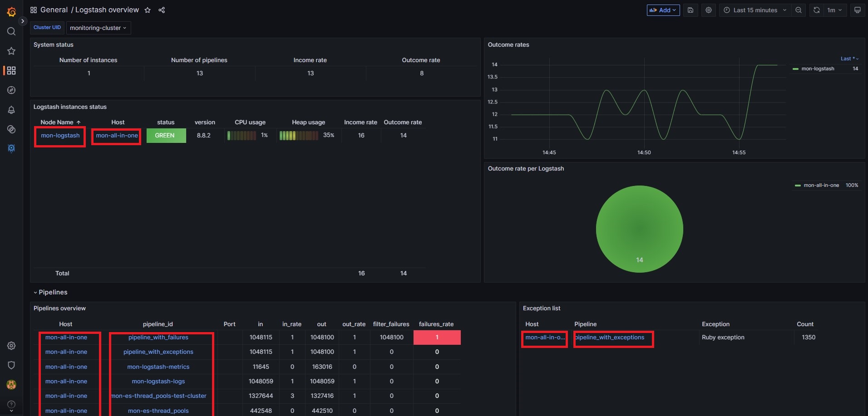Open the Last 15 minutes time picker

755,10
